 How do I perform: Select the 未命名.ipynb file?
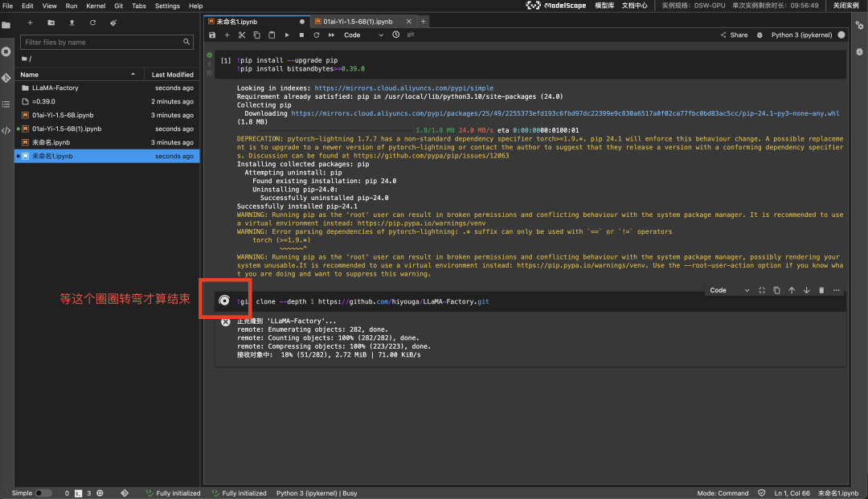point(107,142)
